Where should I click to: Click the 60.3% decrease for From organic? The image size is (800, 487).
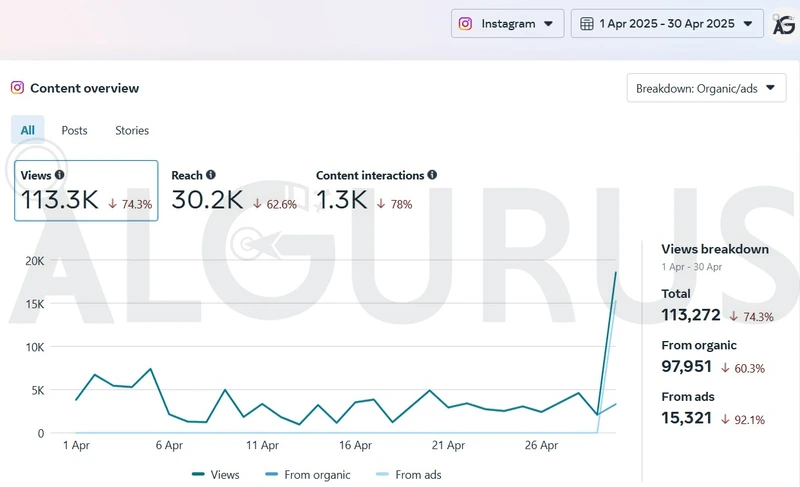coord(743,368)
